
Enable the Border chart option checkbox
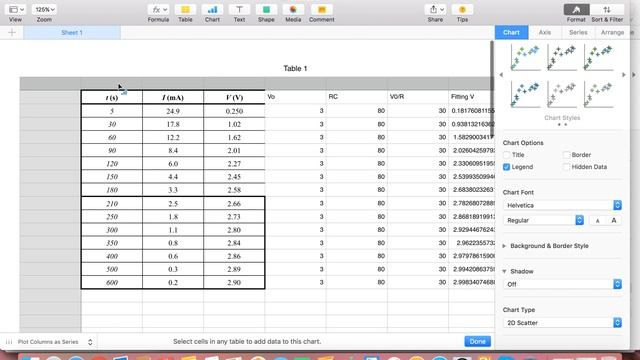point(566,155)
